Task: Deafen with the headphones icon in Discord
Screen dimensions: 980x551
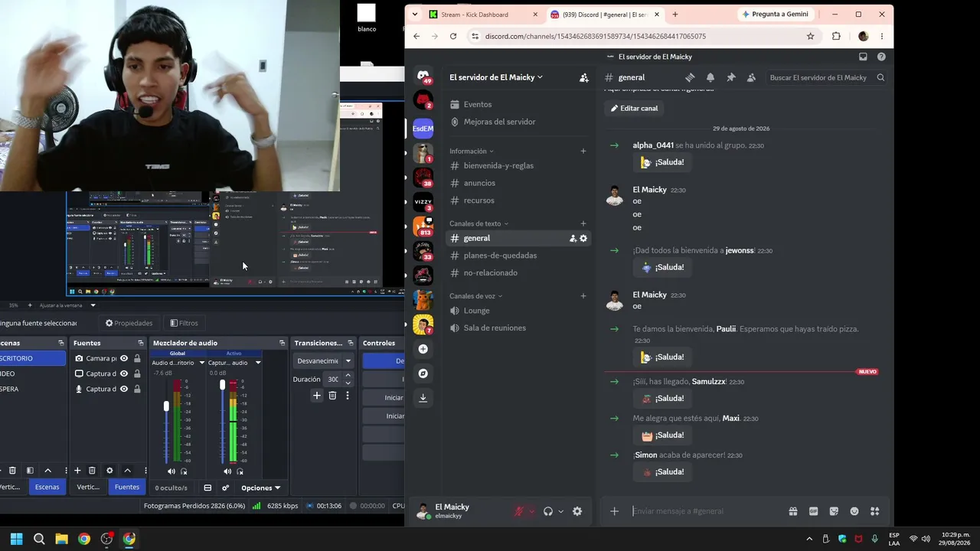Action: tap(548, 511)
